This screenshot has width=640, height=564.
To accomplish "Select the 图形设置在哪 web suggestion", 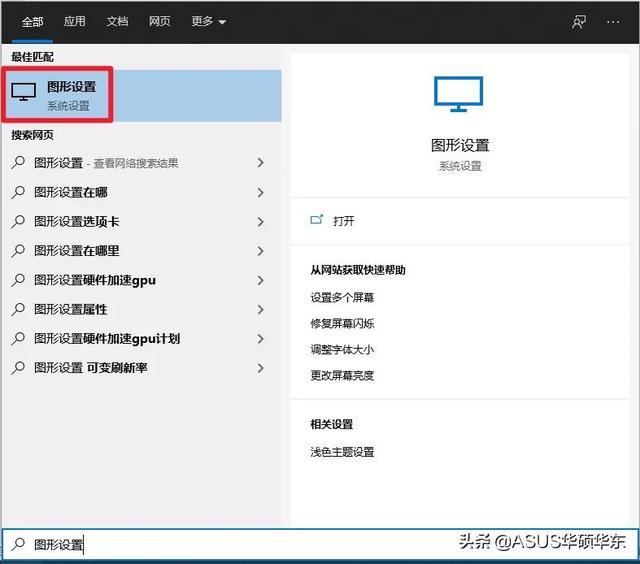I will click(141, 192).
